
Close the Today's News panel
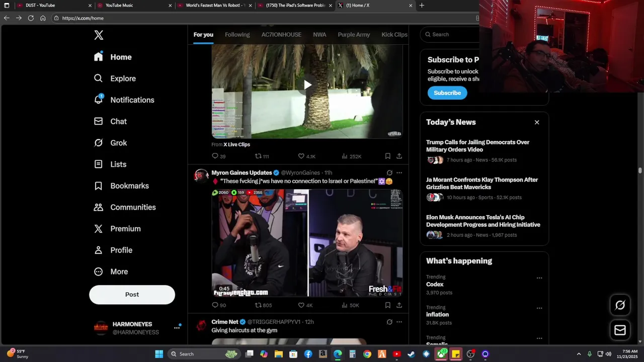537,122
